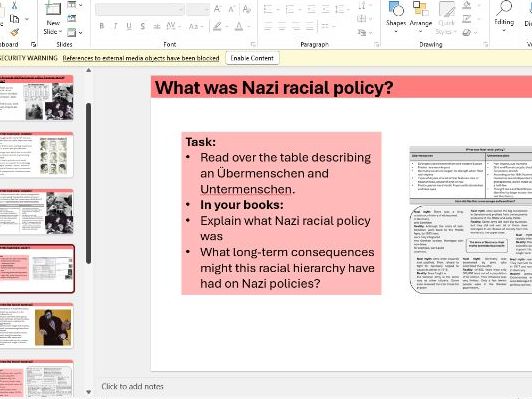Click the Shape Fill color icon
Screen dimensions: 532x399
click(x=467, y=5)
